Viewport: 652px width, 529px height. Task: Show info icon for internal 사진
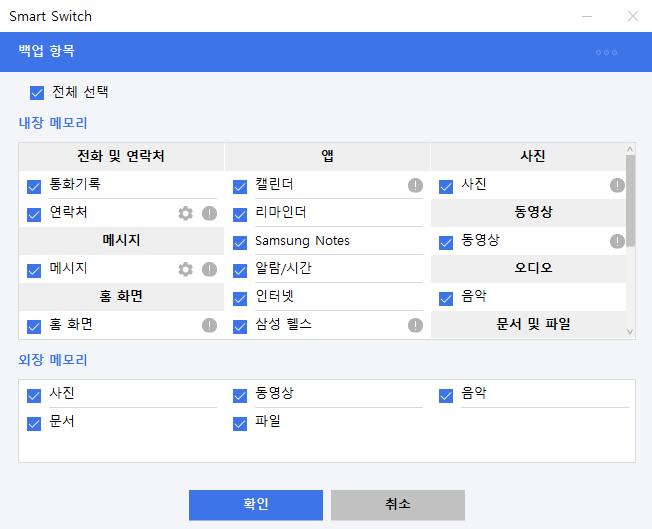[x=617, y=185]
